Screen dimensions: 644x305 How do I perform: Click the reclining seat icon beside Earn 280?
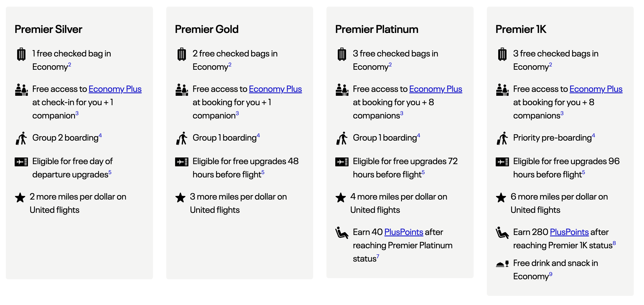click(502, 232)
